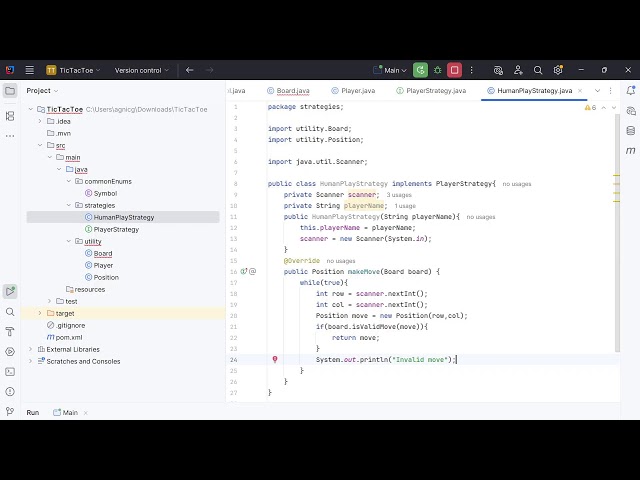
Task: Navigate back with the left arrow
Action: [x=189, y=70]
